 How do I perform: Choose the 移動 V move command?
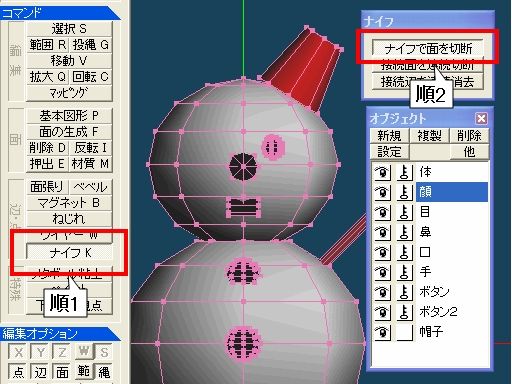[69, 61]
